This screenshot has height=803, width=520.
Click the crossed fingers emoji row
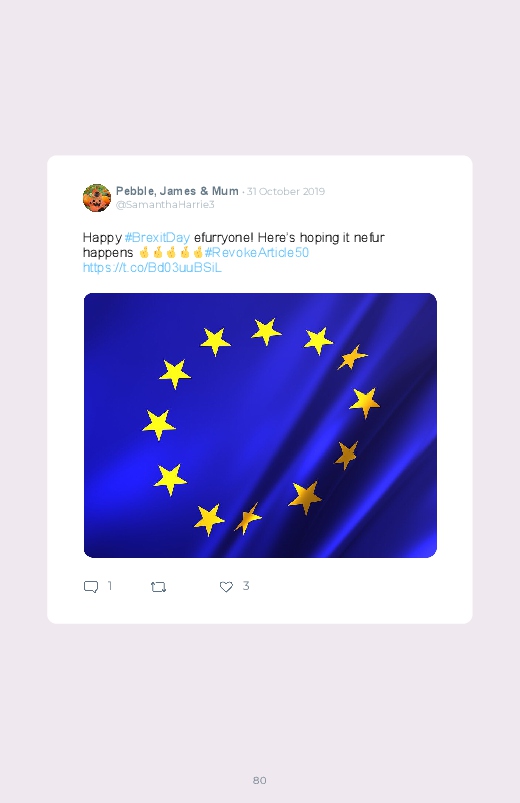point(171,252)
